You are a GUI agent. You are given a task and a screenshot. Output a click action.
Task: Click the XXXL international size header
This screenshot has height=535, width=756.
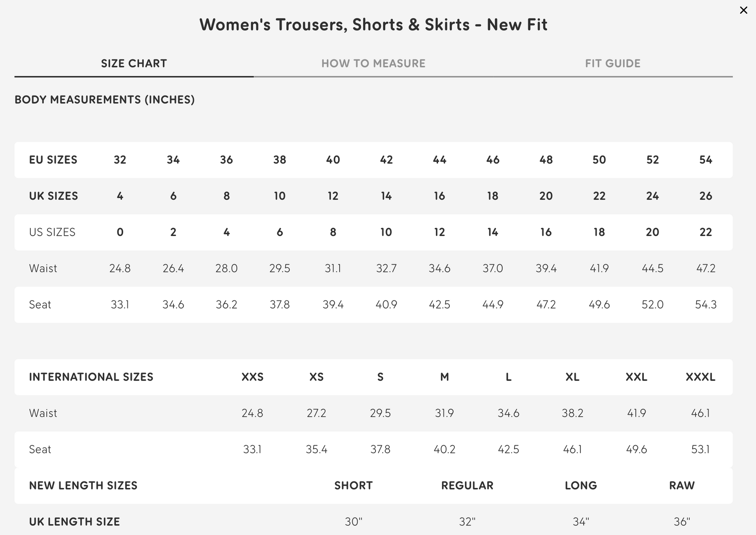coord(700,377)
